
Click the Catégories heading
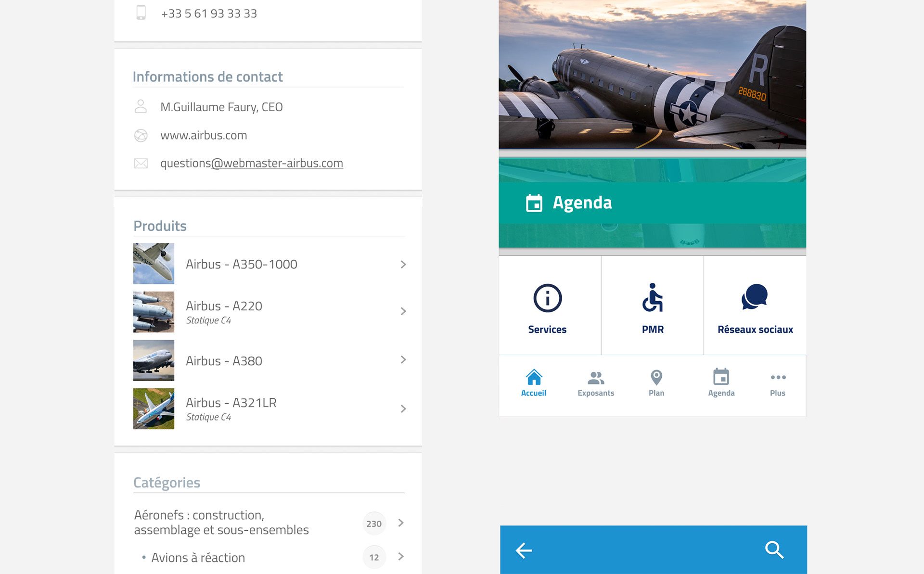click(x=167, y=483)
